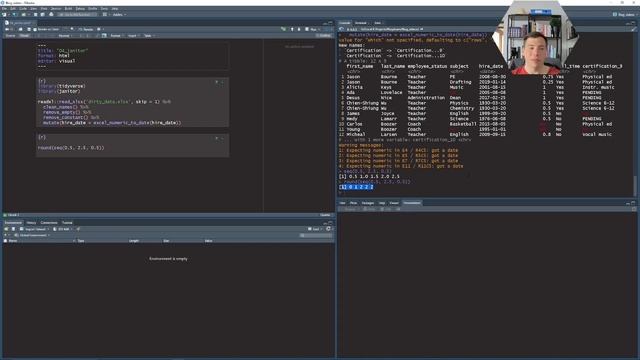Image resolution: width=640 pixels, height=360 pixels.
Task: Open memory usage indicator in Environment pane
Action: tap(63, 229)
